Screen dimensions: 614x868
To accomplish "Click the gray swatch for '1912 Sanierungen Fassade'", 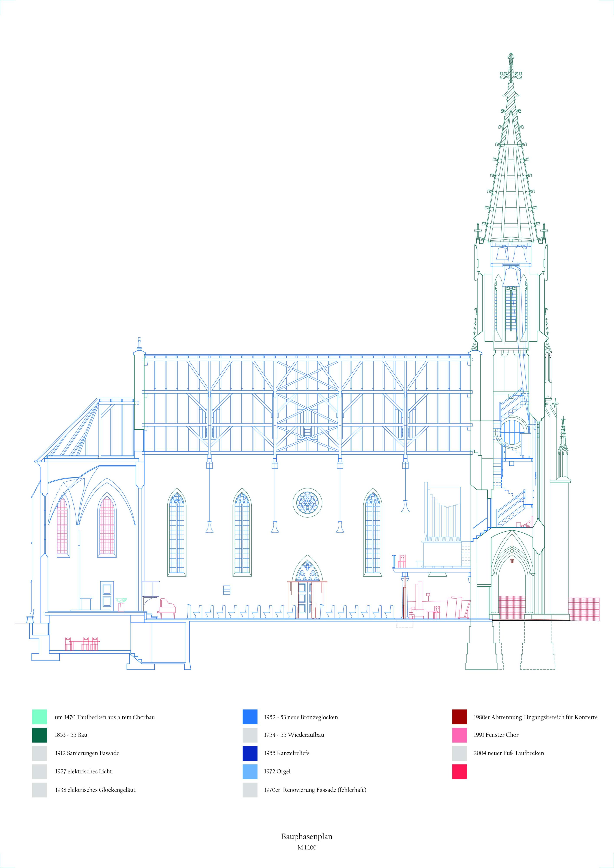I will click(40, 753).
